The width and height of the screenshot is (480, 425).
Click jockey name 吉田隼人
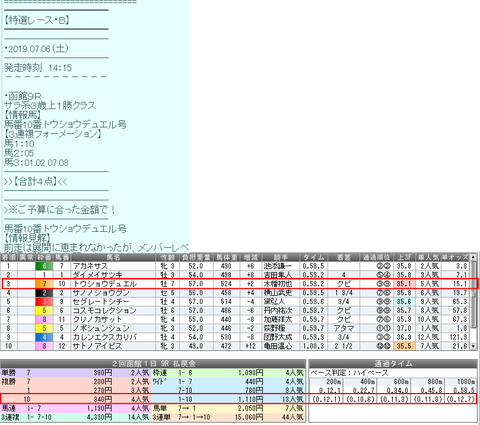[x=277, y=275]
